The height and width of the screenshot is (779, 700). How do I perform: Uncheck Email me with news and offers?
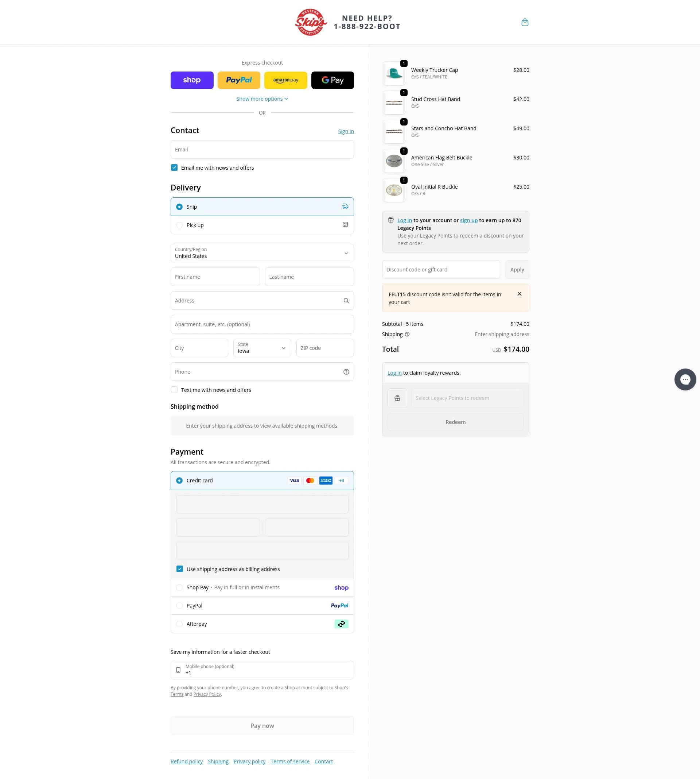(174, 167)
